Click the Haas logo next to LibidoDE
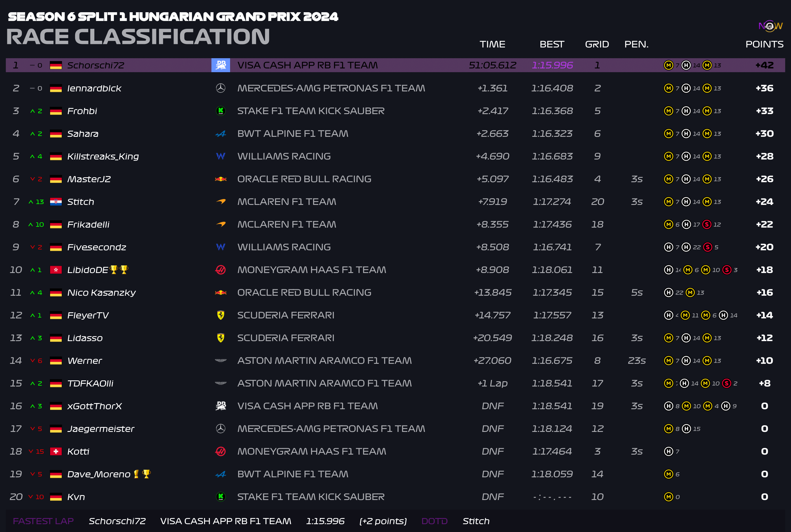The width and height of the screenshot is (791, 532). click(221, 270)
